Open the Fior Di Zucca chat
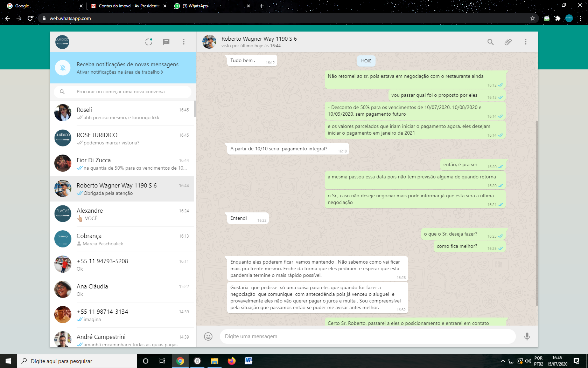 pyautogui.click(x=122, y=164)
